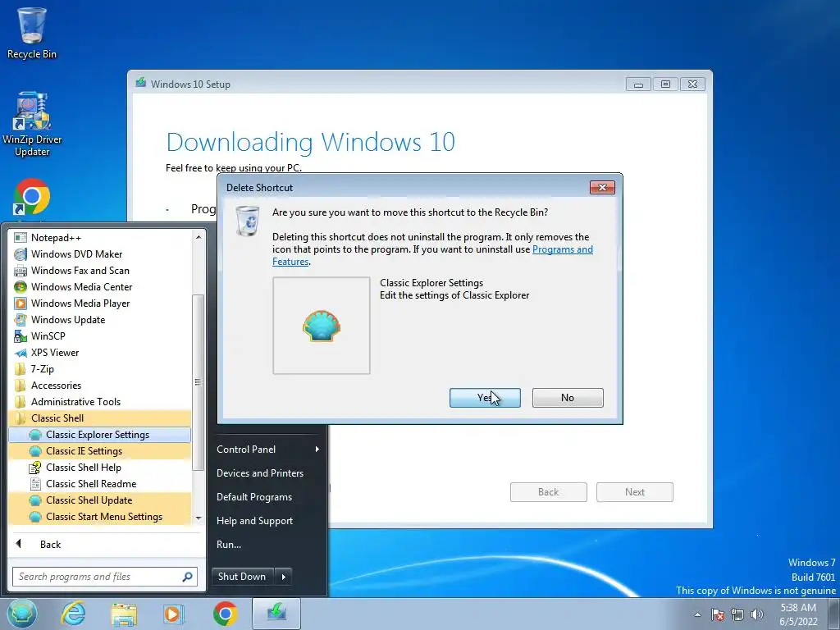Launch WinSCP from start menu
This screenshot has height=630, width=840.
click(x=100, y=336)
